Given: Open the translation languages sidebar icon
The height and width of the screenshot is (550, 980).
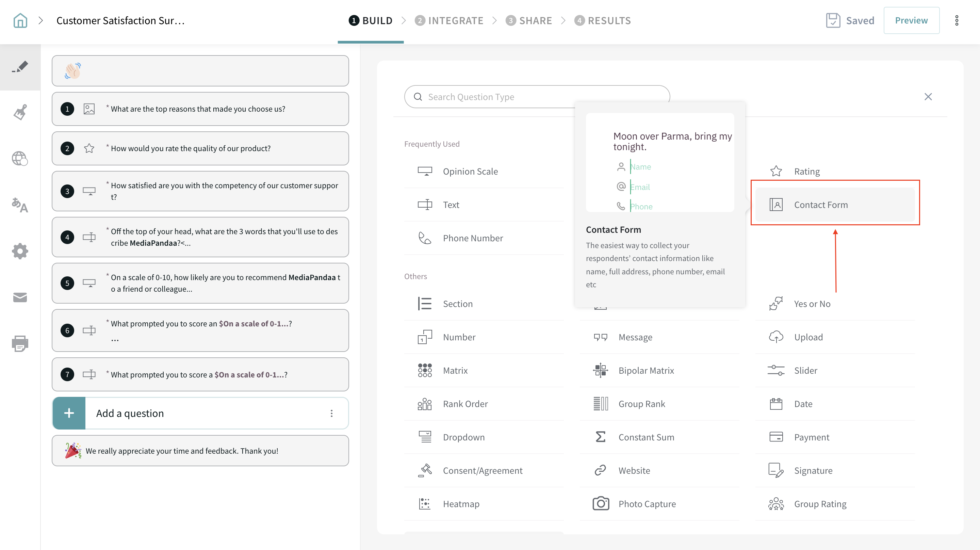Looking at the screenshot, I should [x=20, y=205].
